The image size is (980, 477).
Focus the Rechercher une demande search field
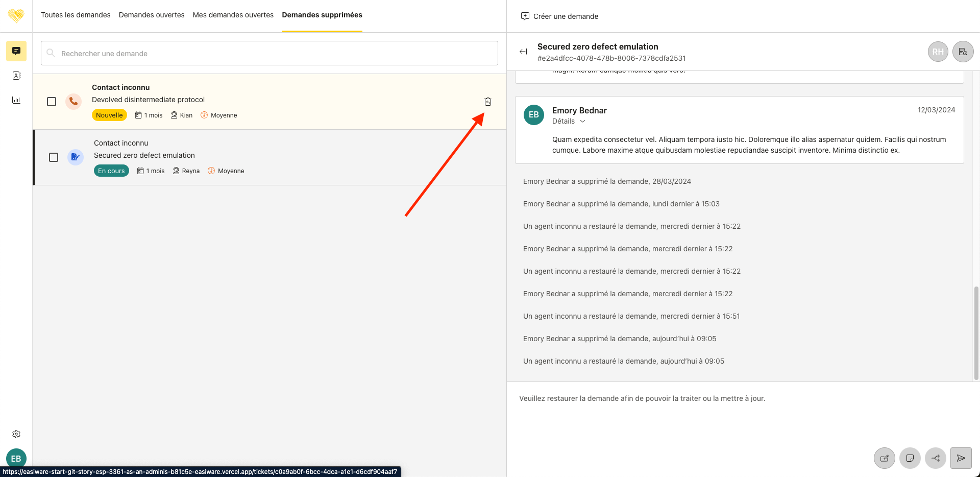click(269, 53)
